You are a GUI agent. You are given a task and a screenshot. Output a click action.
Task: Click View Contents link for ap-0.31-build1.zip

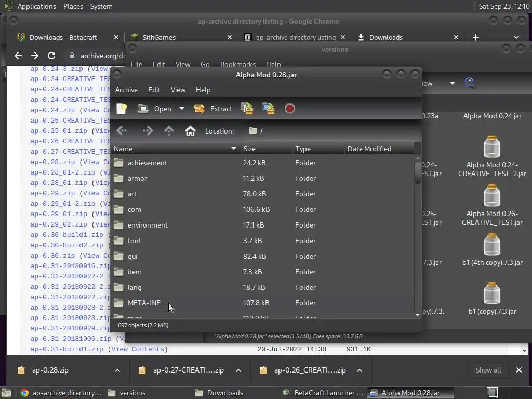pos(138,349)
